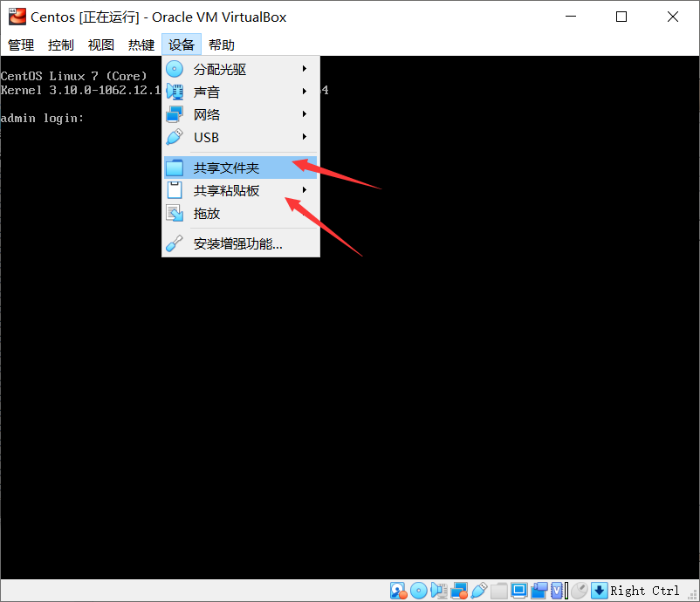Viewport: 700px width, 602px height.
Task: Click the audio status bar icon
Action: (439, 591)
